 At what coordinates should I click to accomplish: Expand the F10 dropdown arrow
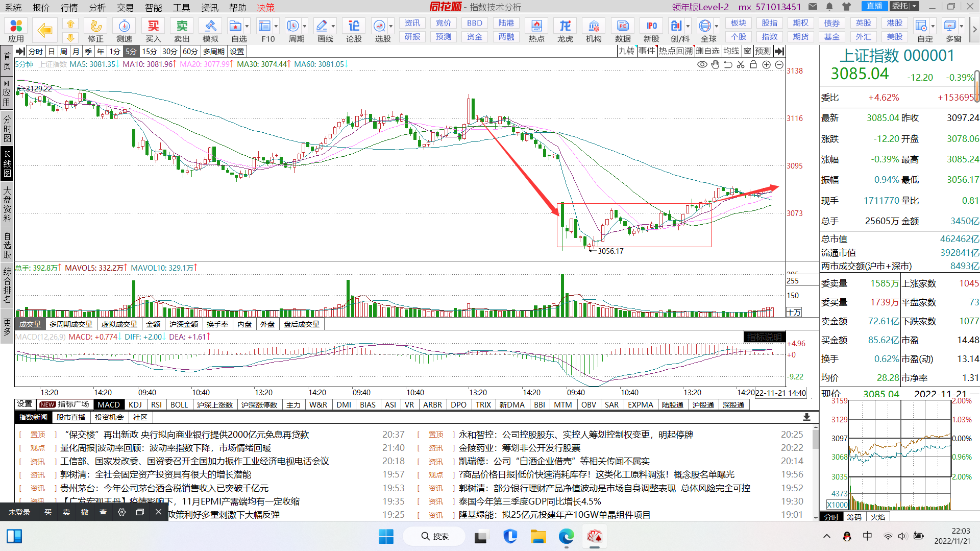[x=276, y=26]
